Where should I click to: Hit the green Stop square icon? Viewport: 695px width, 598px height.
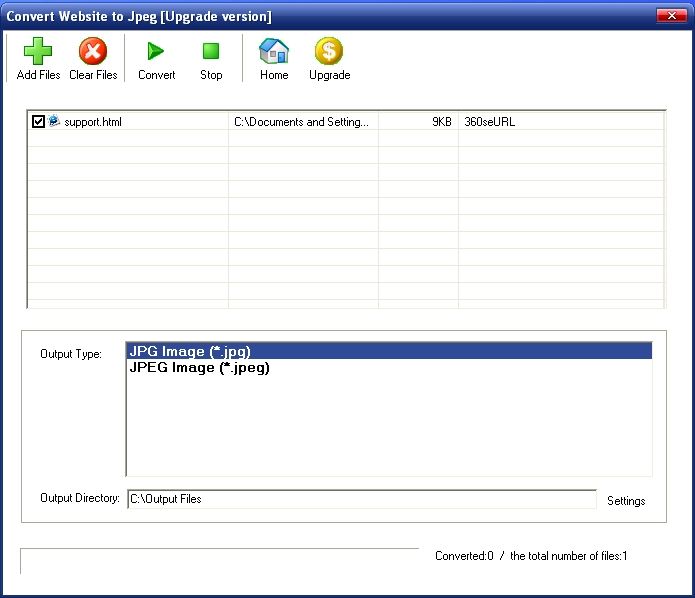pos(211,52)
